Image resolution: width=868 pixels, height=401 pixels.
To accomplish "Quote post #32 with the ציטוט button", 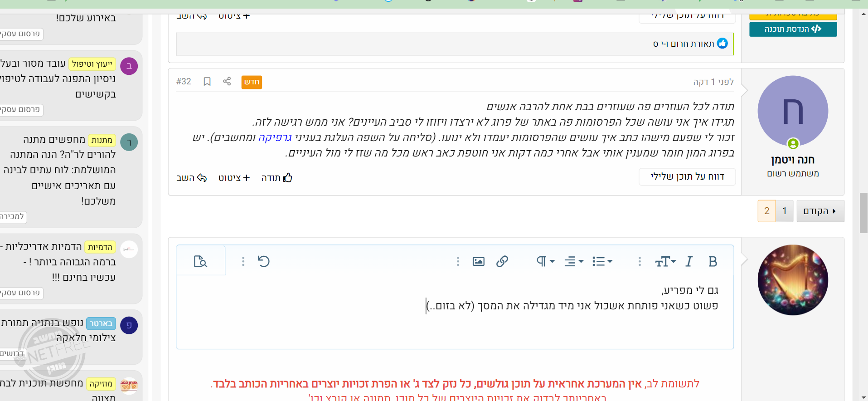I will pos(234,178).
